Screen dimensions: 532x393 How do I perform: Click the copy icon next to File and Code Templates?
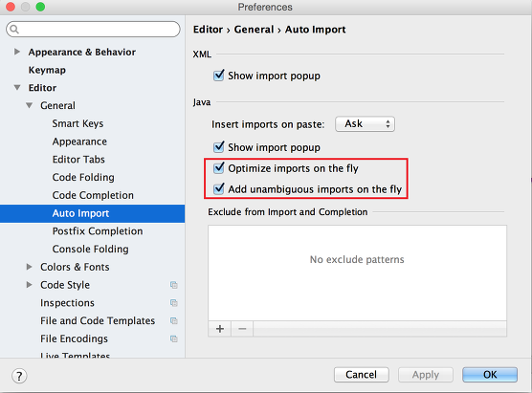[174, 320]
